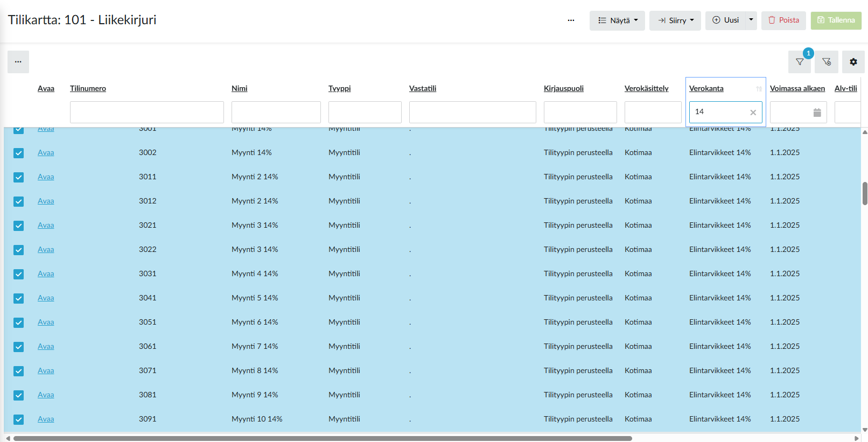The height and width of the screenshot is (442, 868).
Task: Toggle the checkbox for account 3091
Action: (19, 419)
